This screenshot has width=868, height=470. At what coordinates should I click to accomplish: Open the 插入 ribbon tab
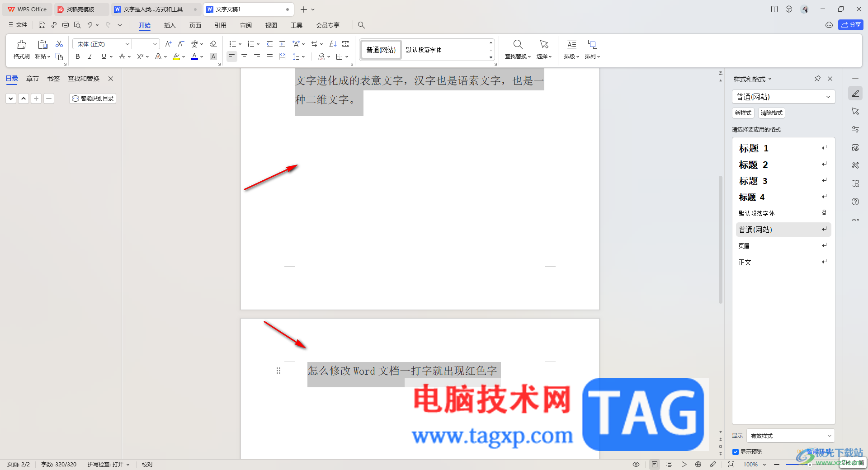click(170, 25)
